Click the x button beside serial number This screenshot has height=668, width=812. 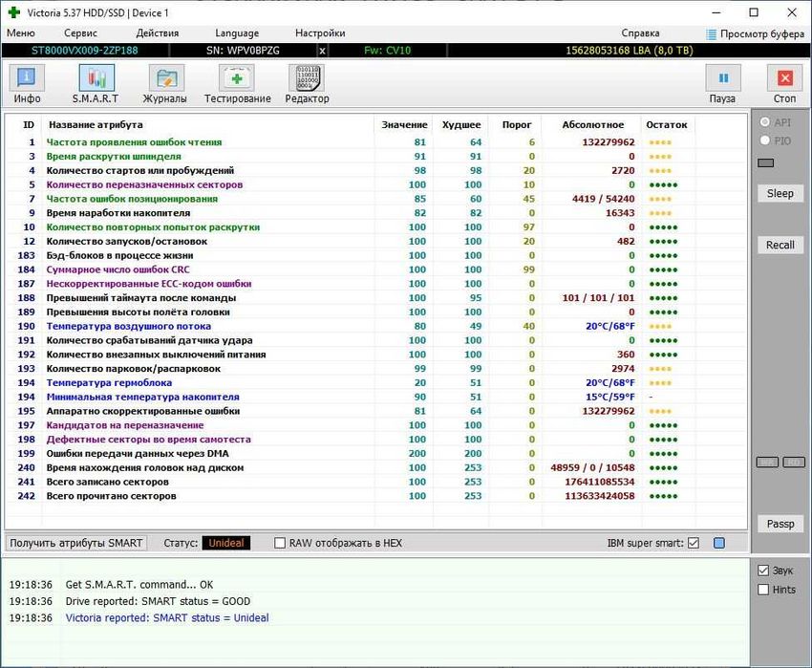[x=322, y=51]
